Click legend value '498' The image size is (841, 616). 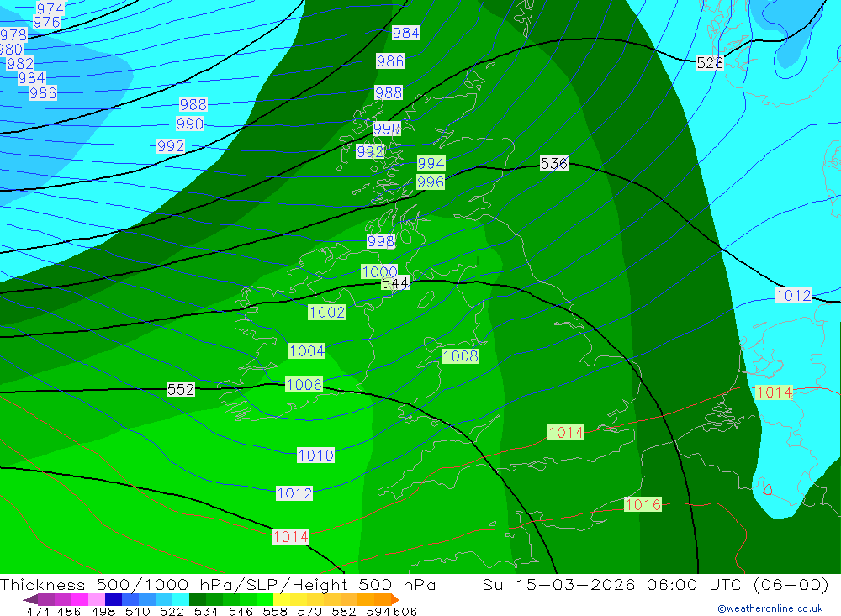tap(103, 611)
